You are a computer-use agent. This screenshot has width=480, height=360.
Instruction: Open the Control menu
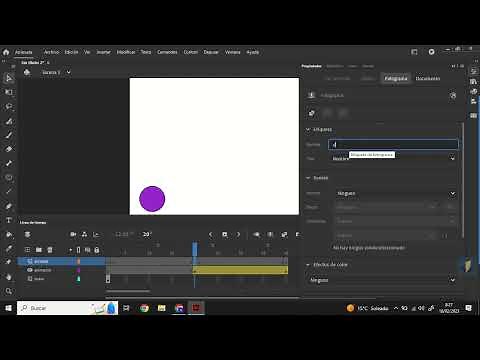click(191, 52)
